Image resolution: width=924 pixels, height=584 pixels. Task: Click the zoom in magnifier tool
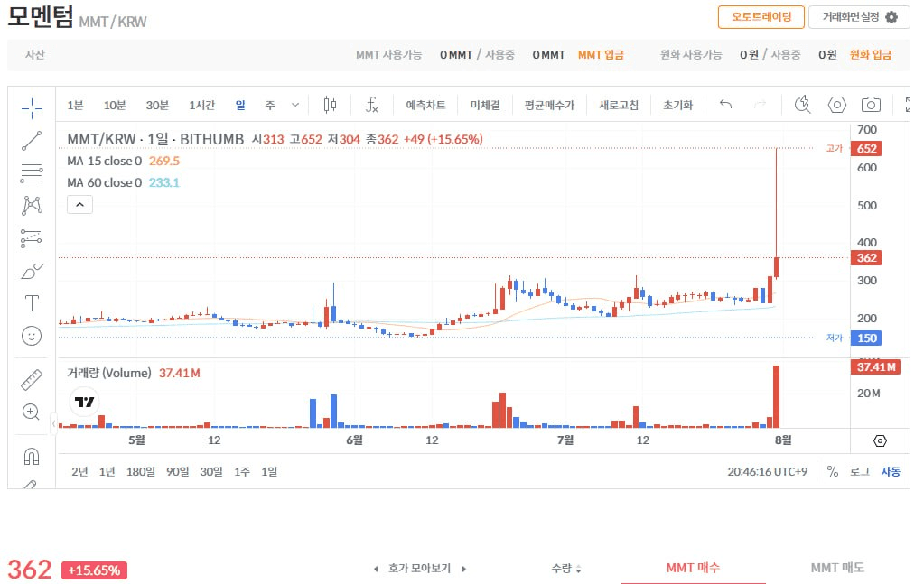32,412
